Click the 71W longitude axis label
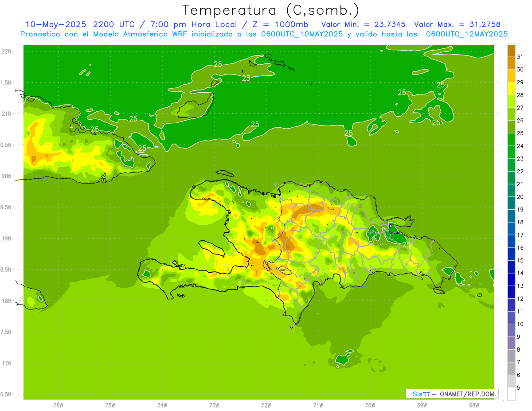 click(x=318, y=405)
